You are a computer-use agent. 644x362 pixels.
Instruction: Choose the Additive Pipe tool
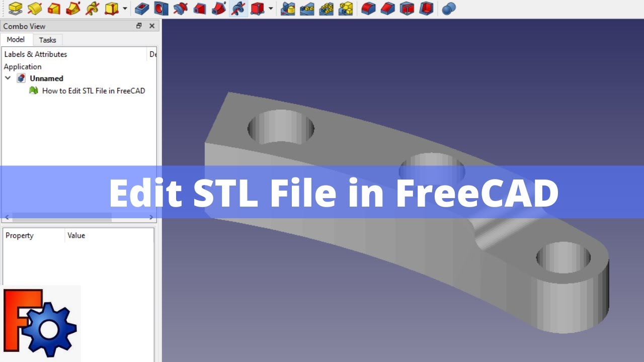pyautogui.click(x=73, y=9)
